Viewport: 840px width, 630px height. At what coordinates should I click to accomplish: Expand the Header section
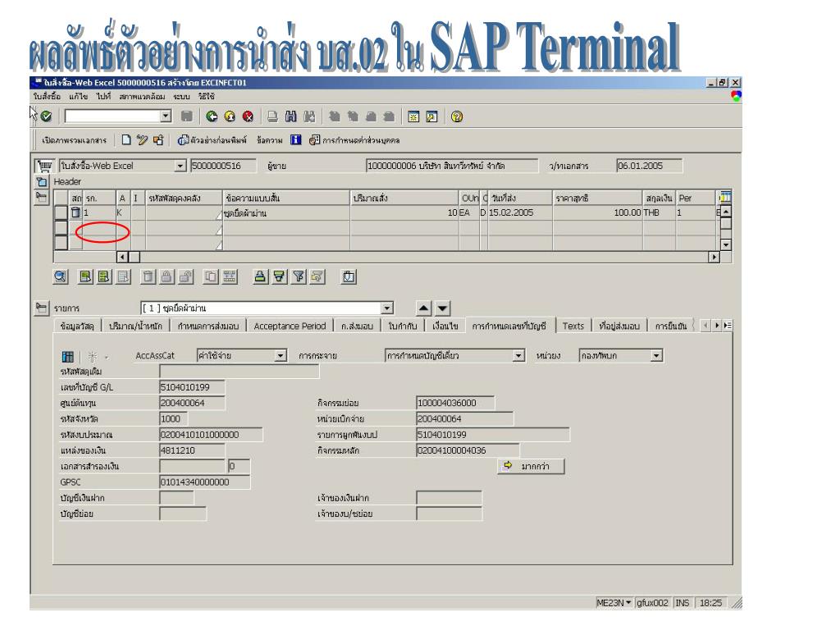pyautogui.click(x=41, y=181)
